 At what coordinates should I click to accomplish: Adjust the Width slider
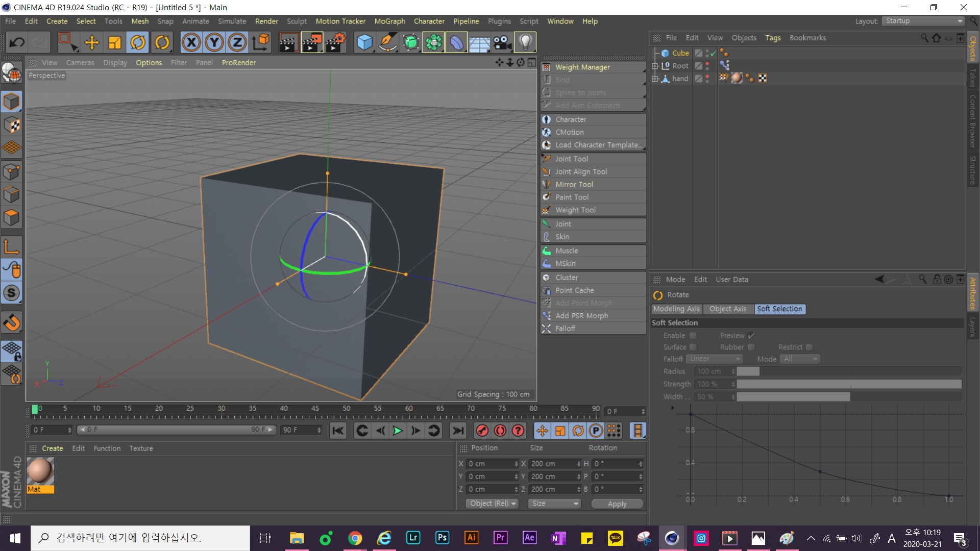click(x=849, y=397)
